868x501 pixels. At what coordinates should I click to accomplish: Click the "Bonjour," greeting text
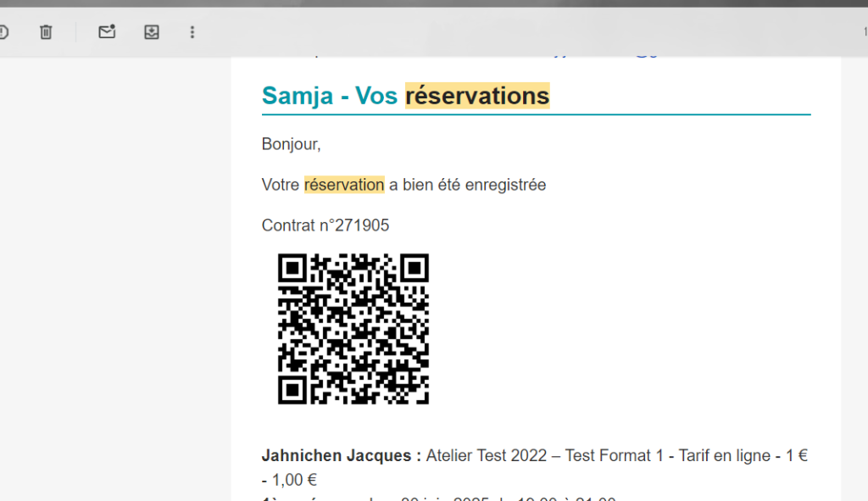pyautogui.click(x=291, y=144)
